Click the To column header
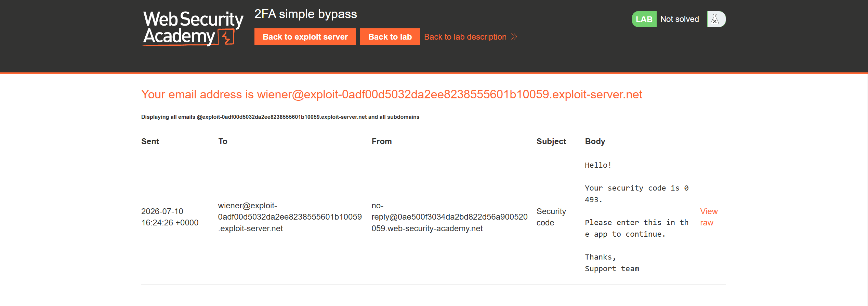 click(223, 141)
